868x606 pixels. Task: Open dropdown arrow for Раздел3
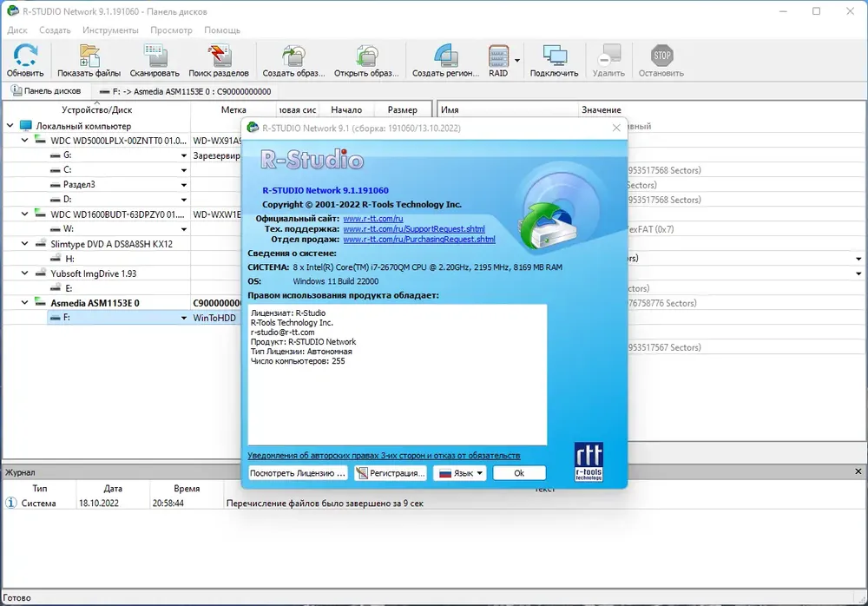click(x=184, y=185)
